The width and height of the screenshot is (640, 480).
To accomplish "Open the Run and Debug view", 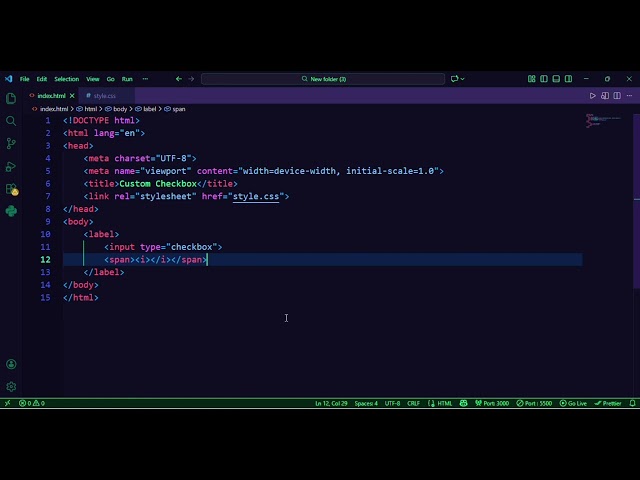I will point(11,166).
